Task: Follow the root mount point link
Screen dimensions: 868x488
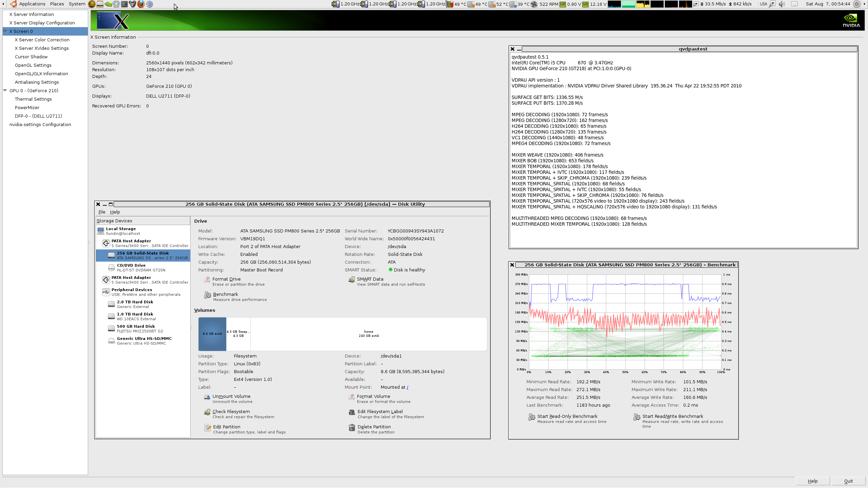Action: [x=408, y=387]
